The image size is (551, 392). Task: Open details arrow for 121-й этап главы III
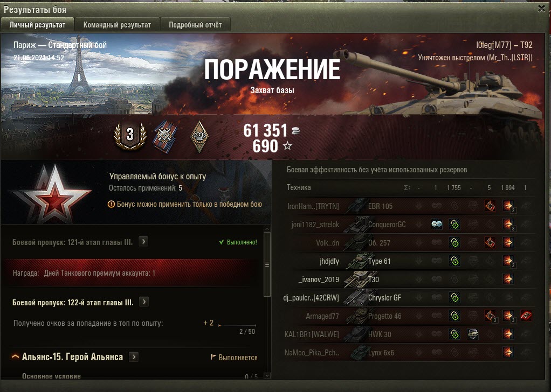(x=143, y=241)
